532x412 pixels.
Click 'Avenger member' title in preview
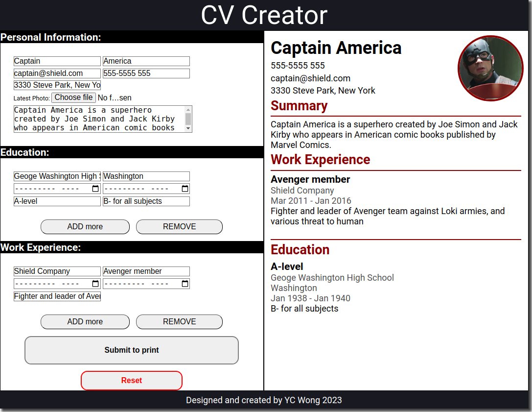310,179
